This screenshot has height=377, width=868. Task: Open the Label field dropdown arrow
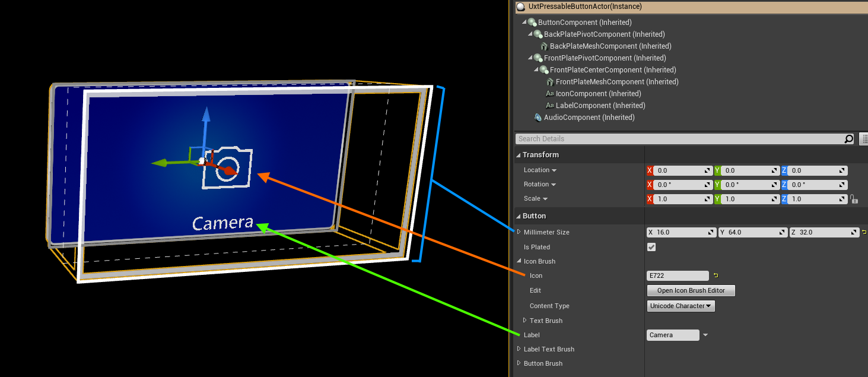pos(705,335)
